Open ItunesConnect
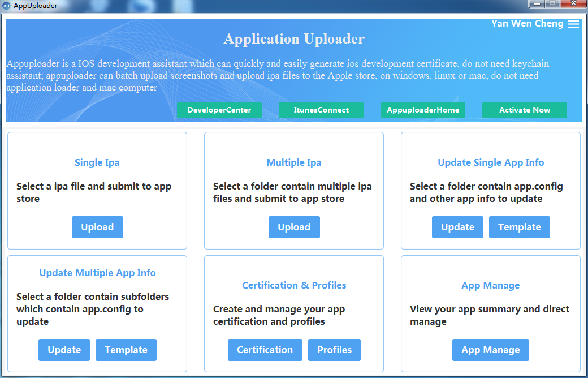 click(321, 110)
